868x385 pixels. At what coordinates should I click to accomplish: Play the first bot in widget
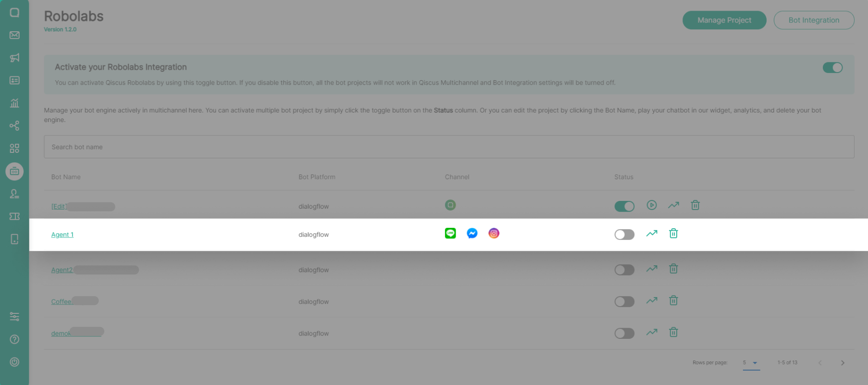(652, 205)
